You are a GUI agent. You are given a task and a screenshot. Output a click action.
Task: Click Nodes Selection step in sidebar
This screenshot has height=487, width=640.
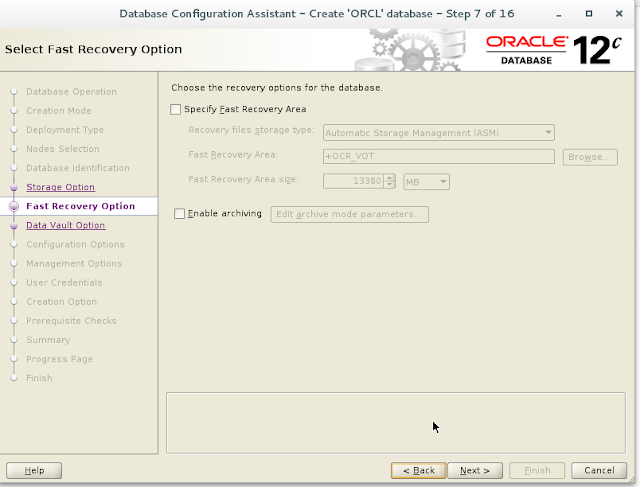[x=63, y=149]
